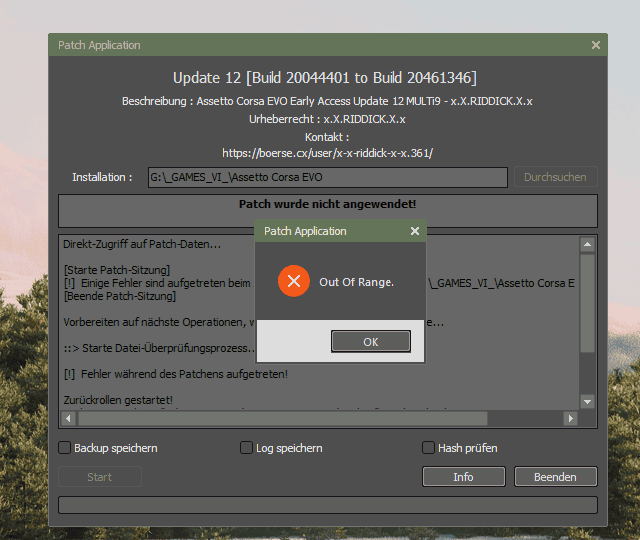Click the progress bar at window bottom

click(x=328, y=505)
